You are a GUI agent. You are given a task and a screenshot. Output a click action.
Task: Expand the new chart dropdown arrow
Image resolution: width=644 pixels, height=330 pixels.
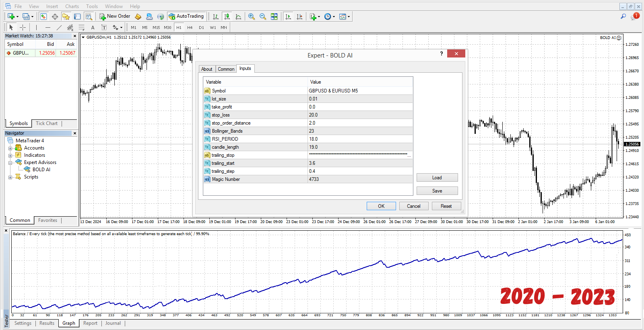point(17,17)
